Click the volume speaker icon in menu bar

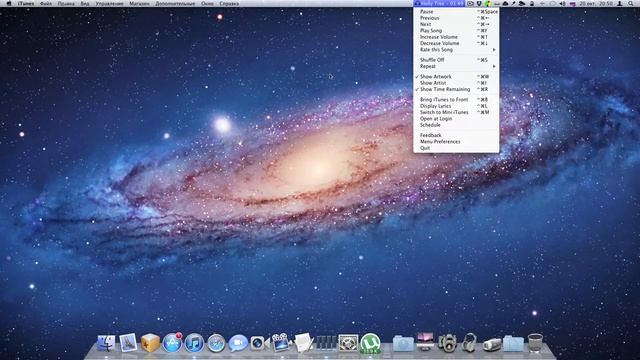[x=562, y=3]
